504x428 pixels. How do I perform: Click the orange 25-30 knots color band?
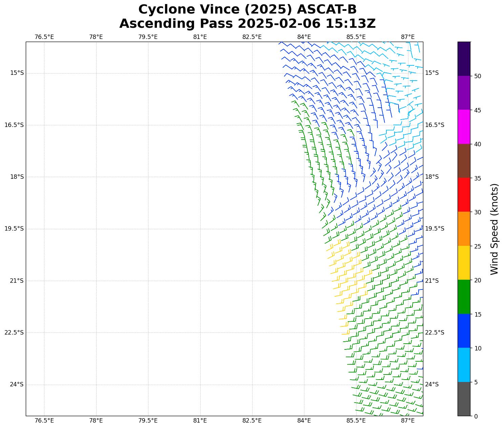(464, 229)
